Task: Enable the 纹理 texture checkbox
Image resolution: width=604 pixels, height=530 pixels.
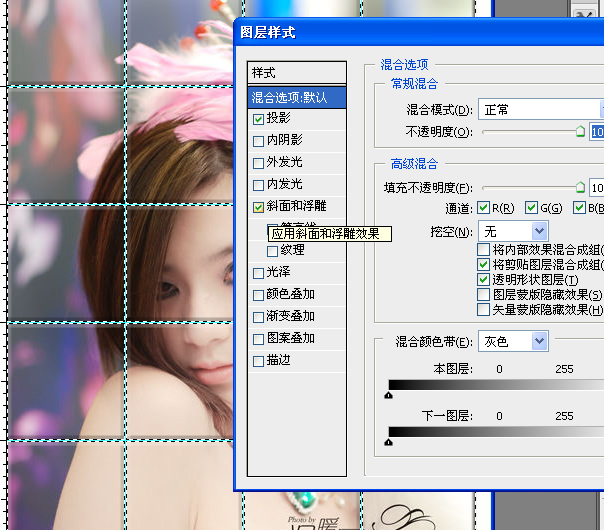Action: 272,252
